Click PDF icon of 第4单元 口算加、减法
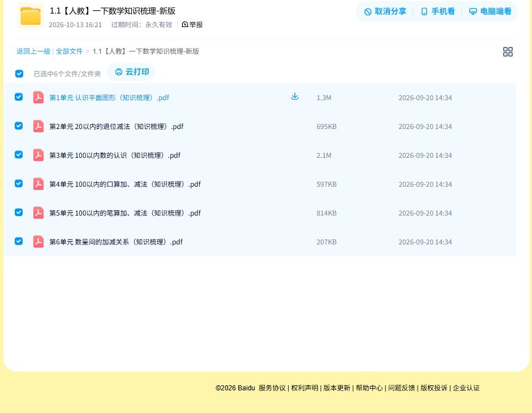Screen dimensions: 532x413 point(38,184)
